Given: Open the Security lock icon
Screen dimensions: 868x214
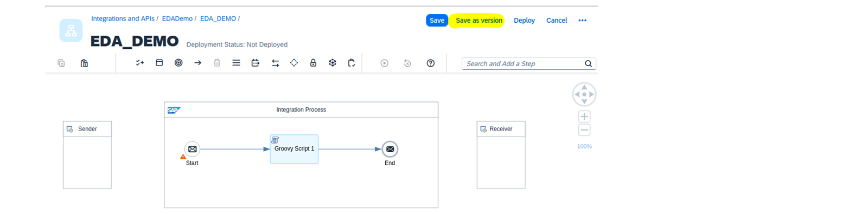Looking at the screenshot, I should (x=313, y=63).
